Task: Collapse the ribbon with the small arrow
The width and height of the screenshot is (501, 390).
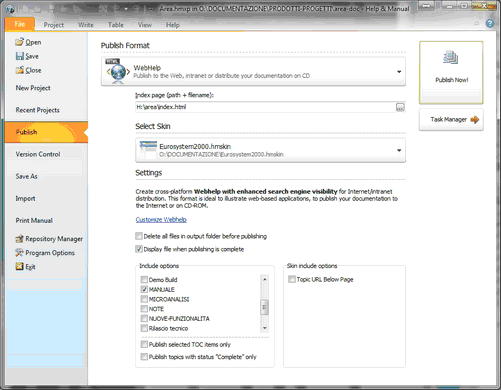Action: pos(476,23)
